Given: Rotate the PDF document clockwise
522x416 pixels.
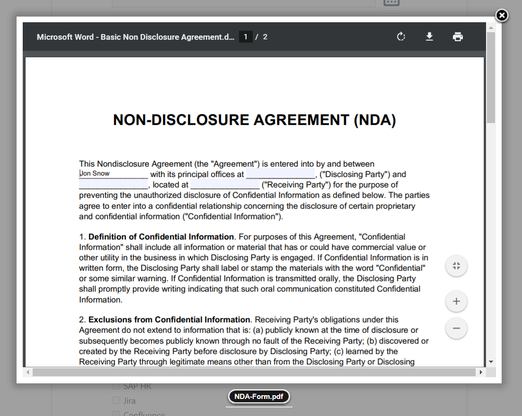Looking at the screenshot, I should coord(401,37).
